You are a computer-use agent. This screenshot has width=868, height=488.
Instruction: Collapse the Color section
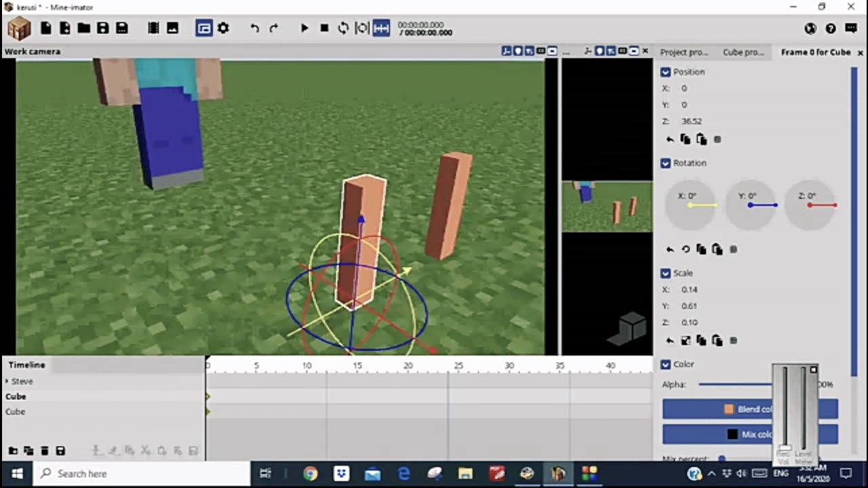(x=665, y=365)
